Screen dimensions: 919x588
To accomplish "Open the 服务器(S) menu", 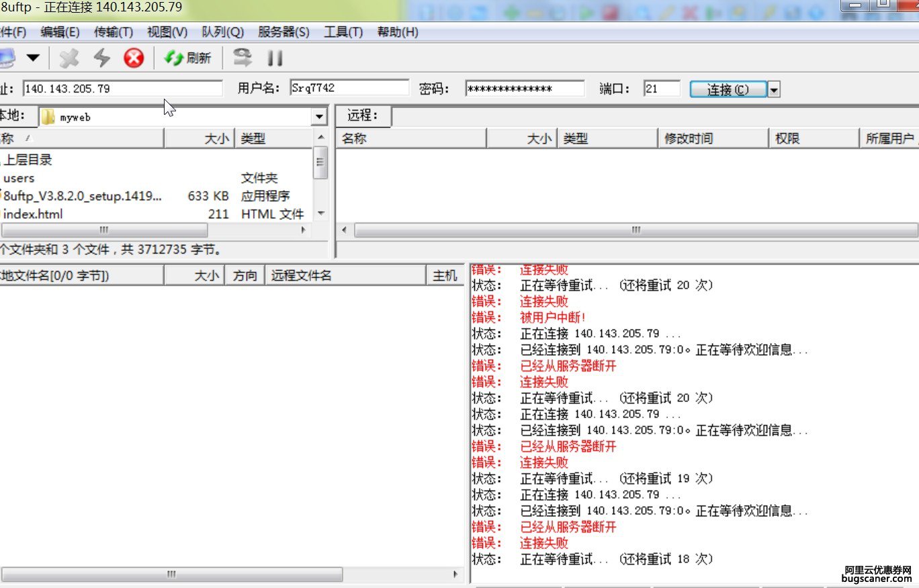I will click(x=283, y=32).
